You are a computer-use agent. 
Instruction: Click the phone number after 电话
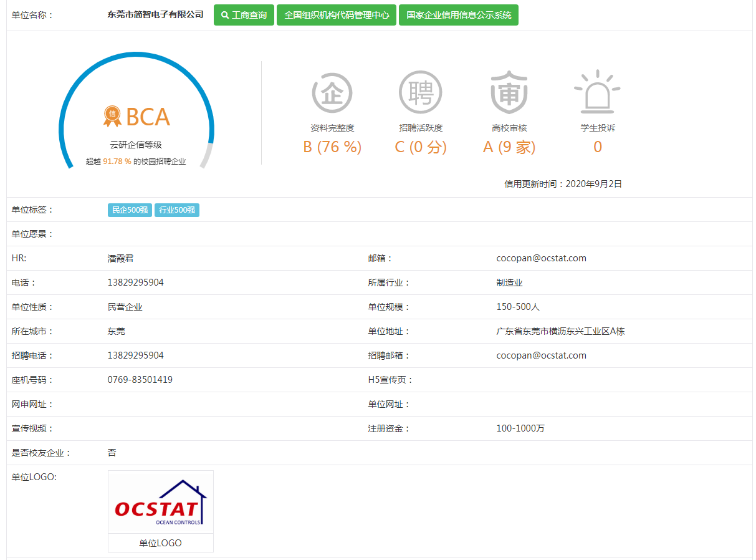coord(135,282)
